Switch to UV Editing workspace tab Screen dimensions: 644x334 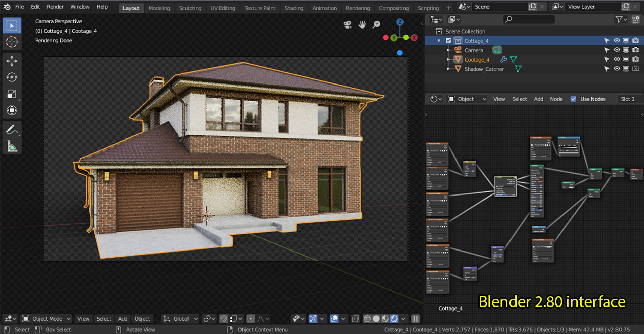click(x=222, y=8)
